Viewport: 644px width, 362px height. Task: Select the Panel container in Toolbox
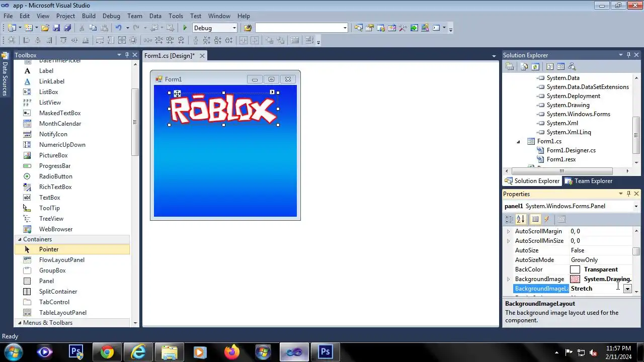pos(46,281)
